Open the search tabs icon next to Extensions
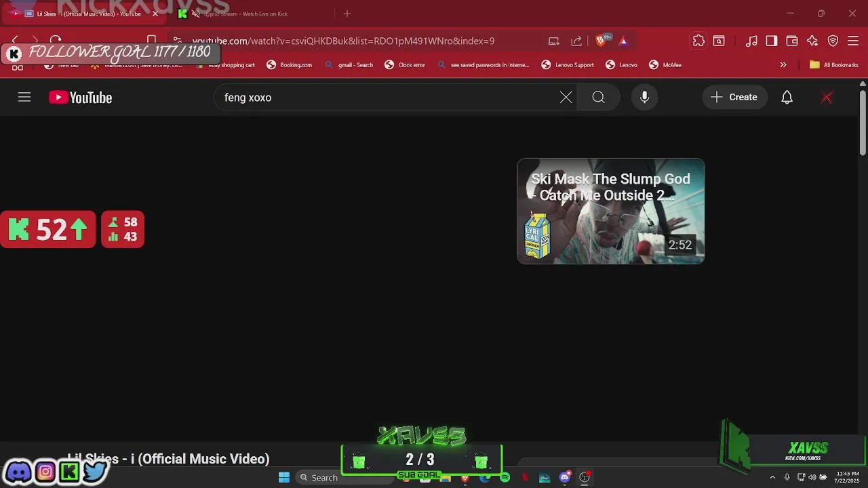868x488 pixels. [719, 41]
